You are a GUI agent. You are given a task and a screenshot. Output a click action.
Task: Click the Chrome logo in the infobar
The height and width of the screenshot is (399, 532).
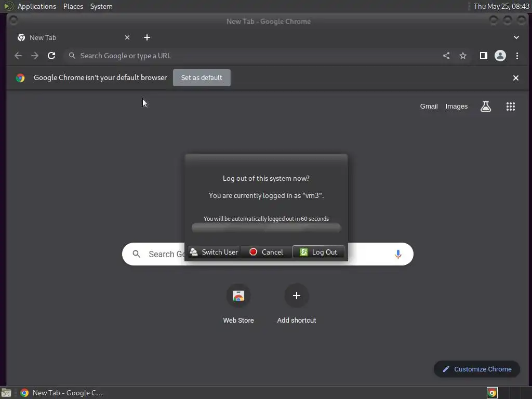[20, 78]
